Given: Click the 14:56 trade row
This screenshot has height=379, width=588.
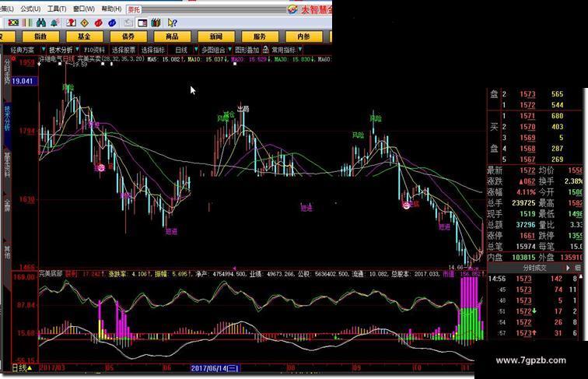Looking at the screenshot, I should [534, 279].
